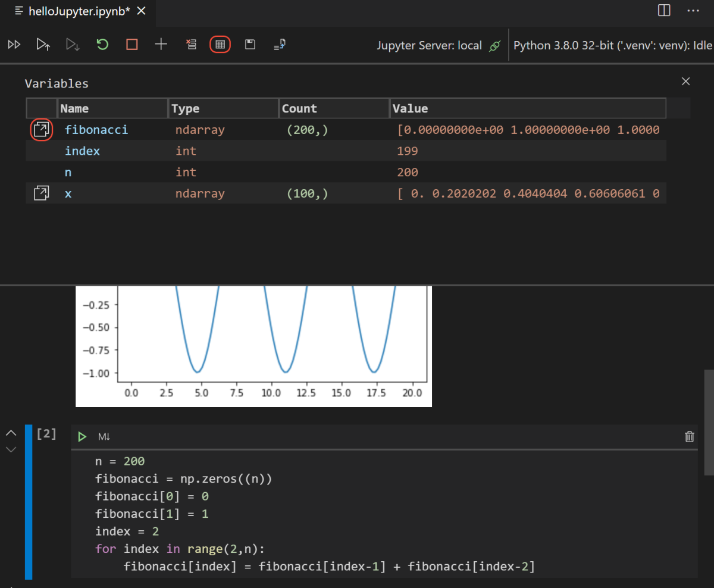This screenshot has height=588, width=714.
Task: Delete cell [2] via trash icon
Action: (690, 436)
